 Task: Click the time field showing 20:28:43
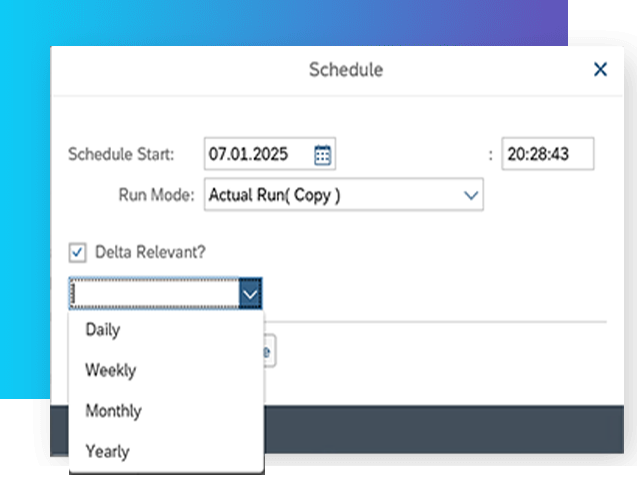[548, 154]
